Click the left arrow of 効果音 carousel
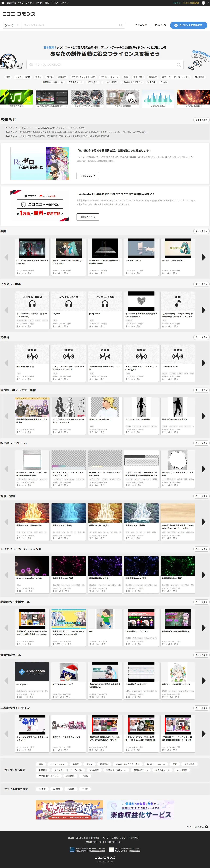 click(6, 363)
